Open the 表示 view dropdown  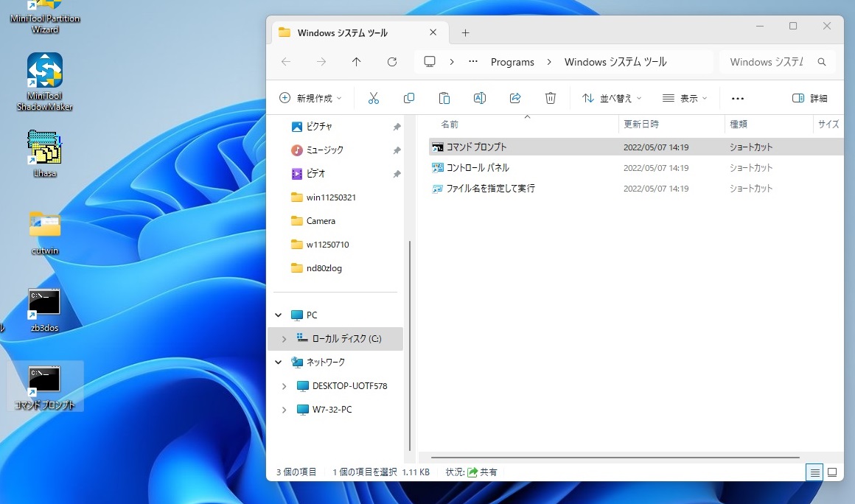(685, 99)
